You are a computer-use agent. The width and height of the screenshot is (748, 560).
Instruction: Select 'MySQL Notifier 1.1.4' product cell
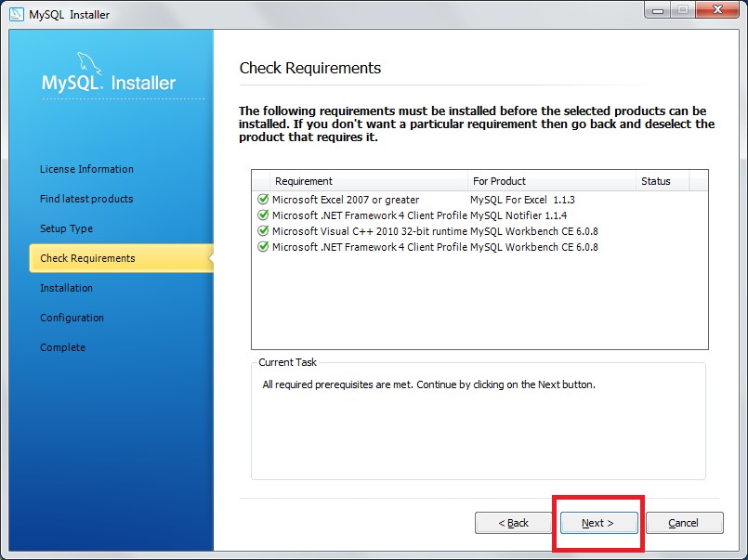point(518,215)
